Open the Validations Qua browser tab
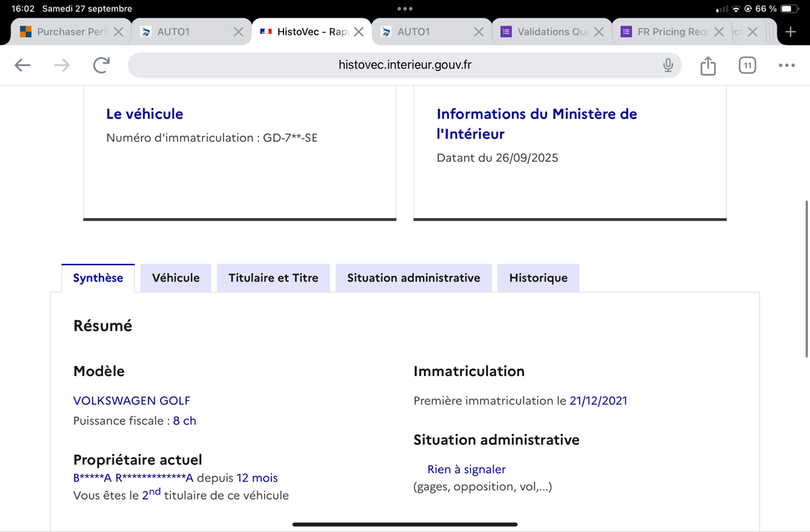The image size is (810, 532). pyautogui.click(x=545, y=32)
